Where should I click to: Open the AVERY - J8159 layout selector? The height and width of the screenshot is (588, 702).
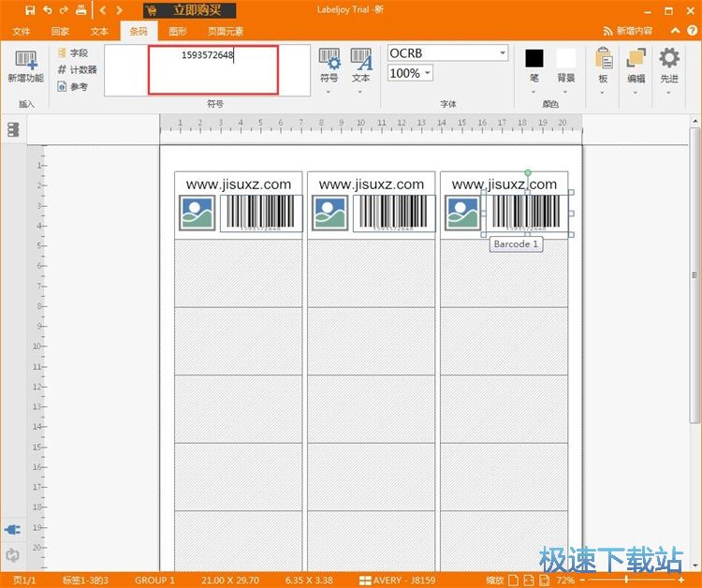click(398, 581)
